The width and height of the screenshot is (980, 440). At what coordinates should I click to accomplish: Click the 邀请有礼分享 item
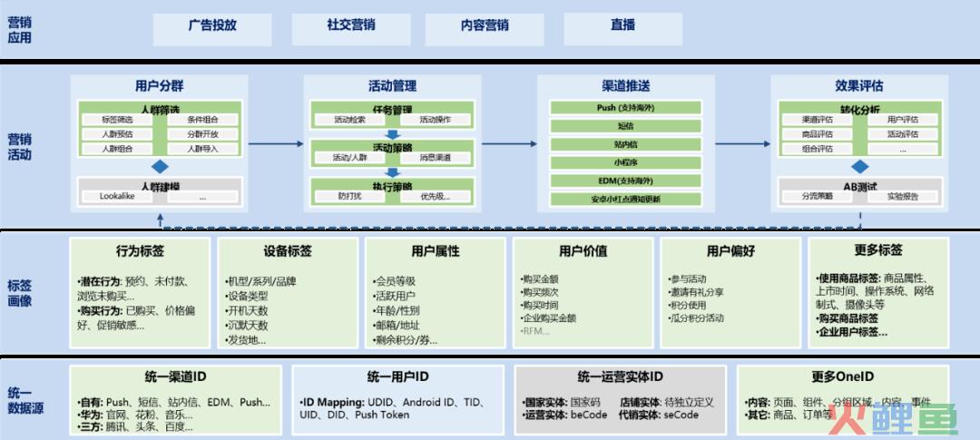coord(696,292)
